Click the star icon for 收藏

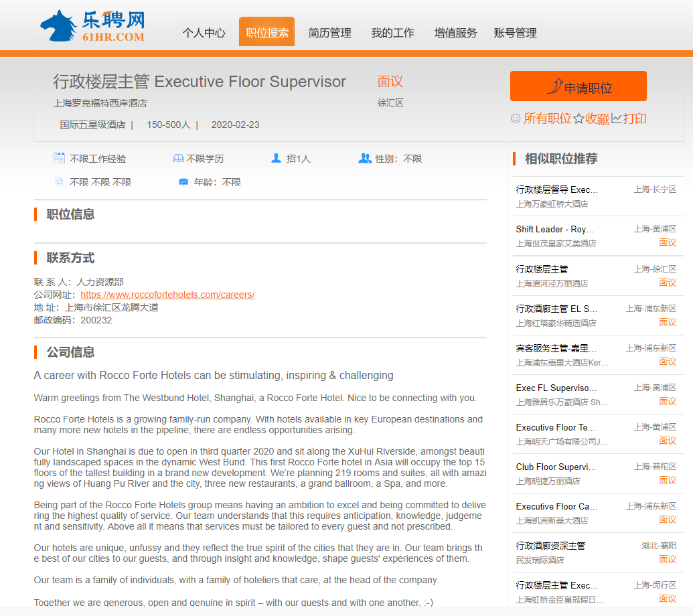[579, 119]
